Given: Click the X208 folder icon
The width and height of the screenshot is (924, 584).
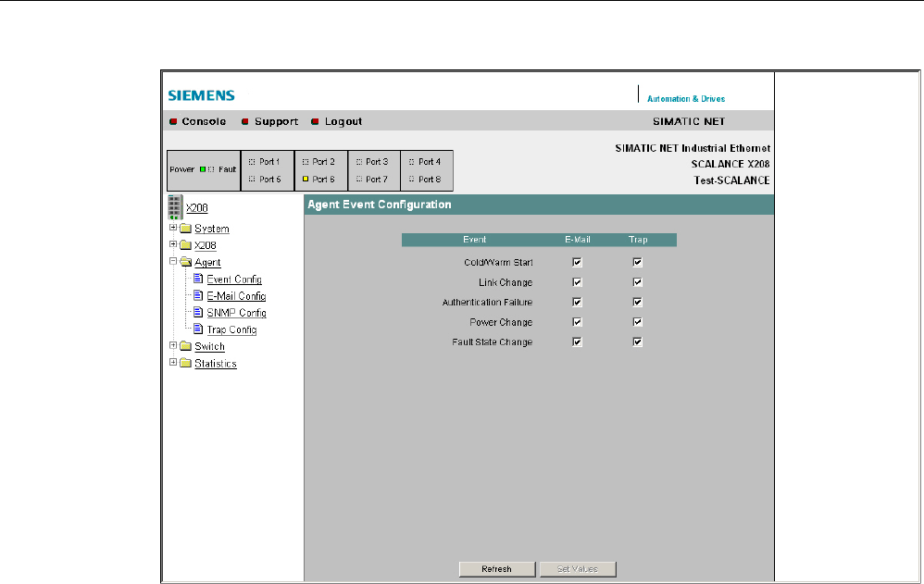Looking at the screenshot, I should (x=185, y=244).
